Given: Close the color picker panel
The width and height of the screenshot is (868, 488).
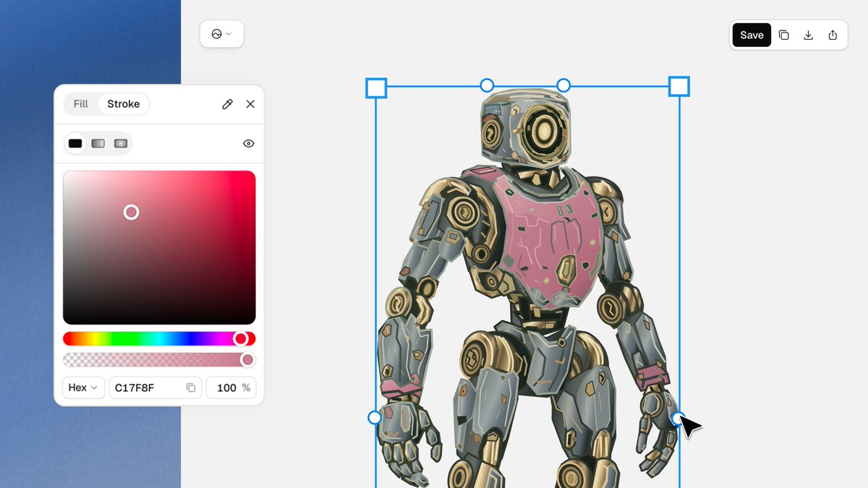Looking at the screenshot, I should click(x=250, y=104).
